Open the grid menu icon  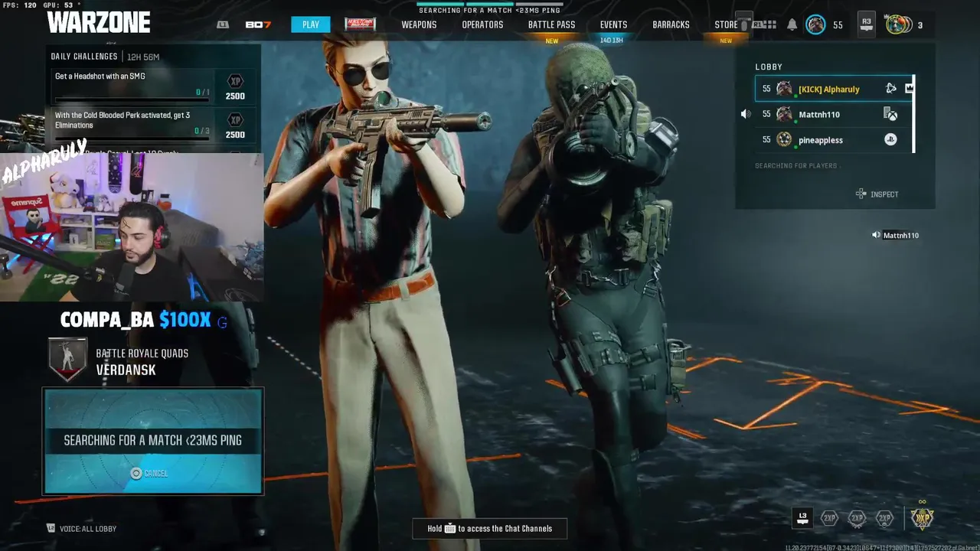(x=770, y=24)
